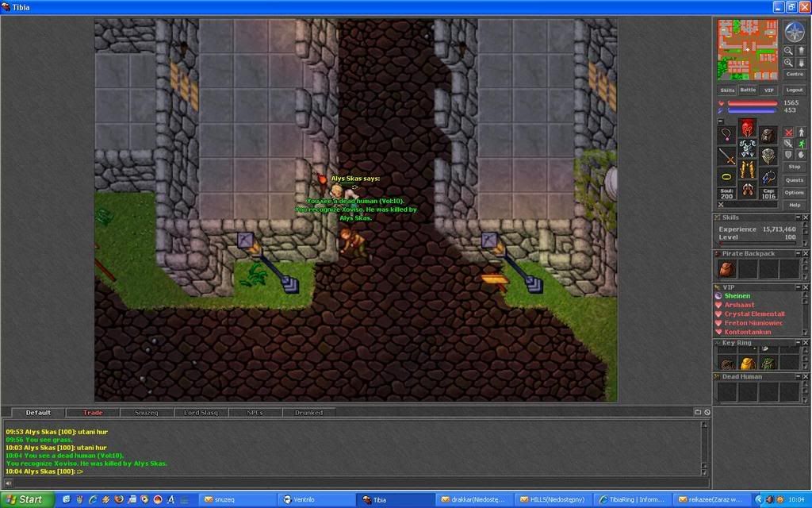
Task: Click the golden legs in the legs slot
Action: 747,169
